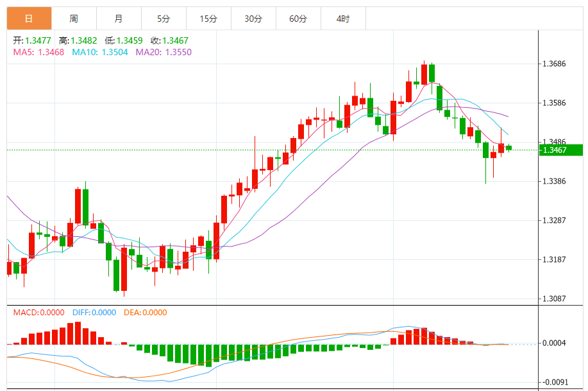Image resolution: width=588 pixels, height=391 pixels.
Task: Click the closing price 收:1.3467
Action: click(169, 40)
